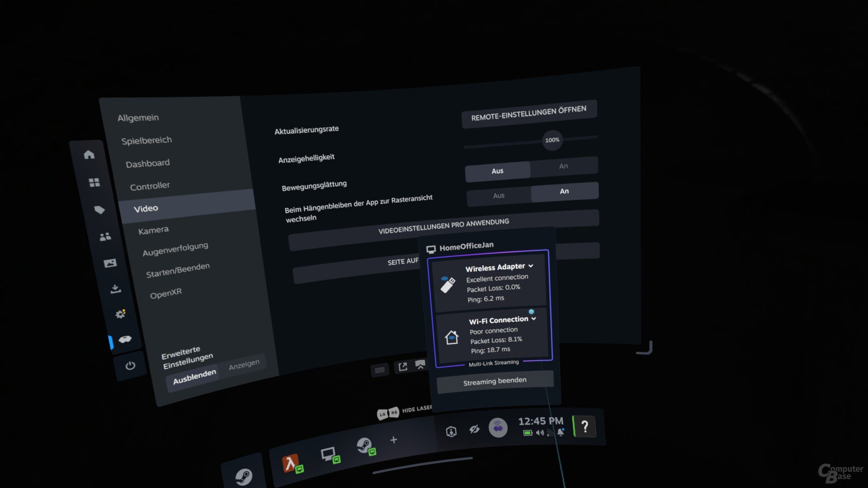The height and width of the screenshot is (488, 868).
Task: Click the 12:45 PM clock
Action: [541, 421]
